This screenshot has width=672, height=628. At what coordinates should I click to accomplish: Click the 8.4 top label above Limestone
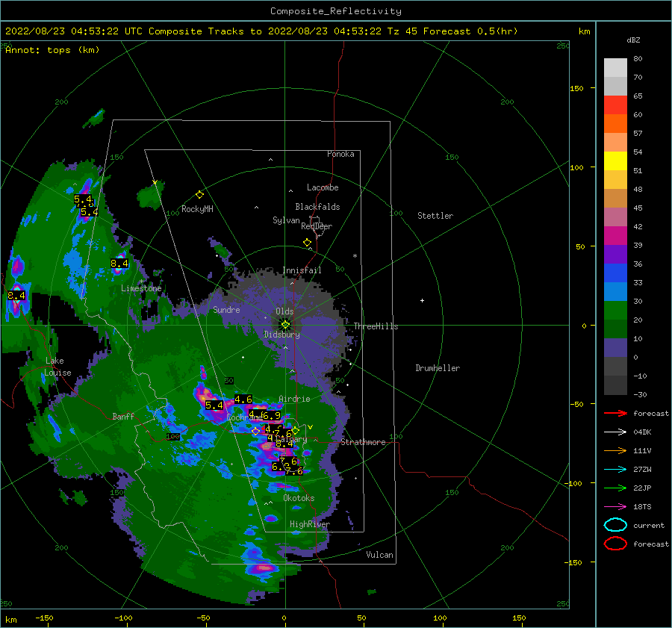pyautogui.click(x=119, y=263)
